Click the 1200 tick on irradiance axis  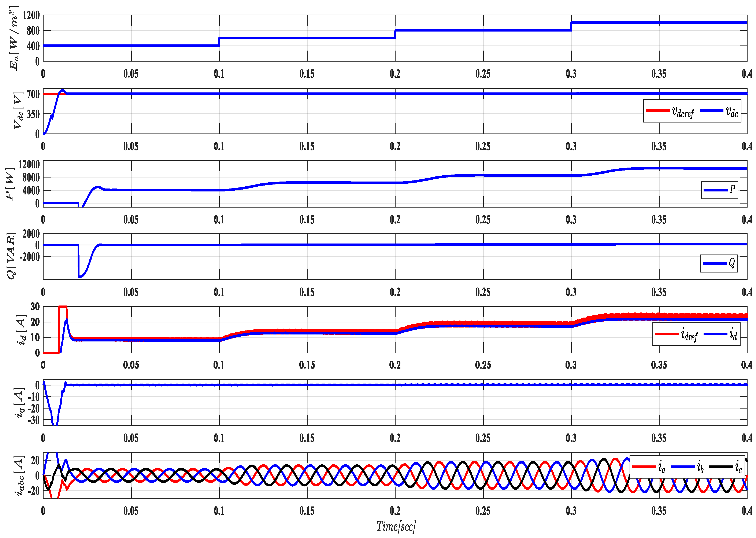point(31,15)
